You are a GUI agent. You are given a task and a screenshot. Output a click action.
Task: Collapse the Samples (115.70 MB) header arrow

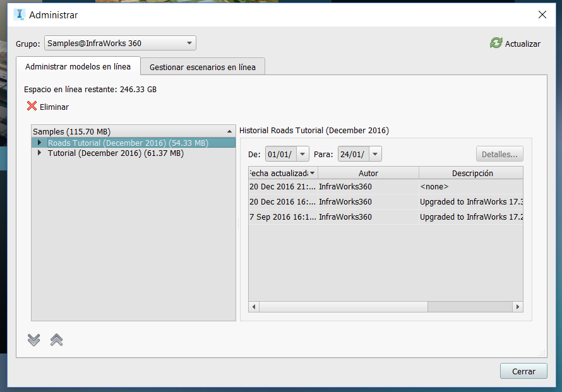coord(229,131)
